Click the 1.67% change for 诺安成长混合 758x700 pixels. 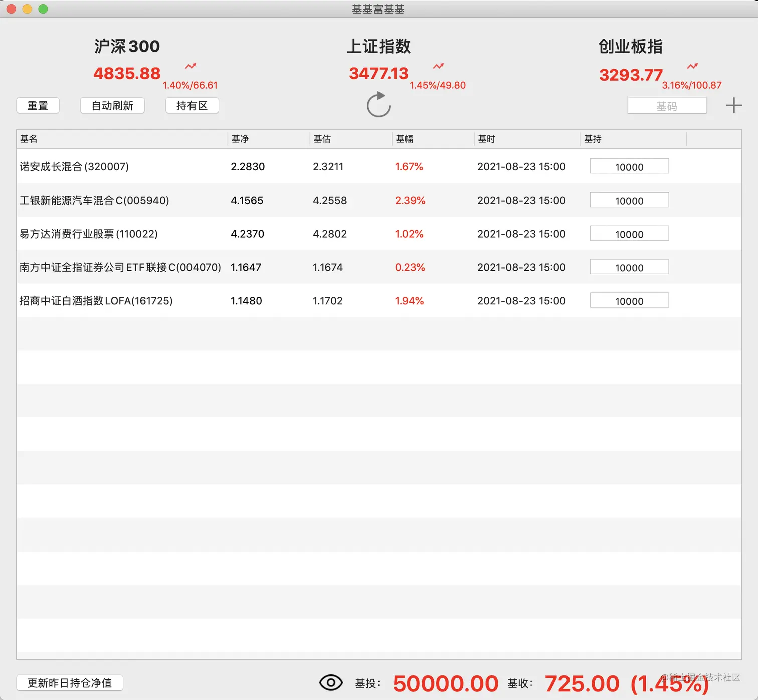click(409, 166)
